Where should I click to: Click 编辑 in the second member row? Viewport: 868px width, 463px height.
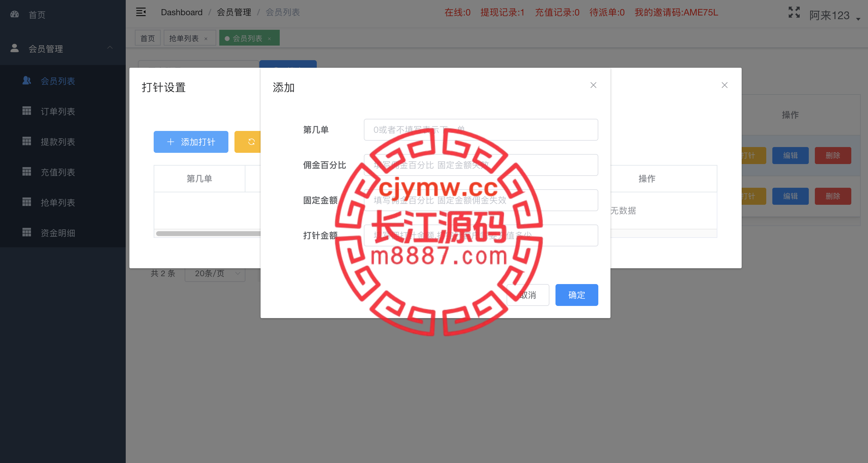(x=790, y=196)
